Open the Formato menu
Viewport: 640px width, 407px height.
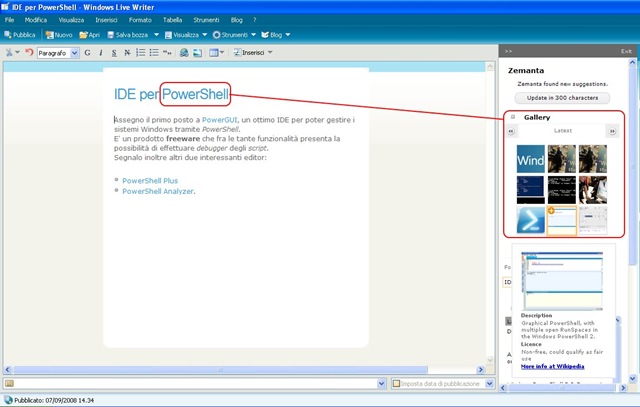pyautogui.click(x=140, y=20)
